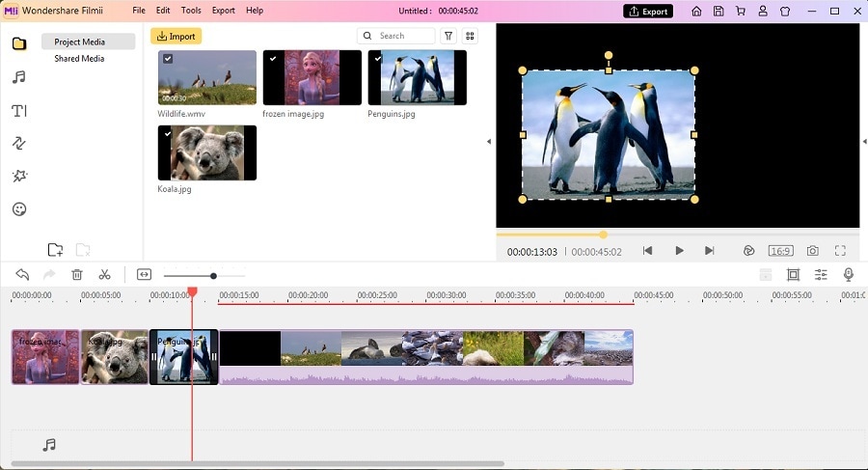Viewport: 868px width, 470px height.
Task: Select the Wildlife video clip on timeline
Action: (426, 357)
